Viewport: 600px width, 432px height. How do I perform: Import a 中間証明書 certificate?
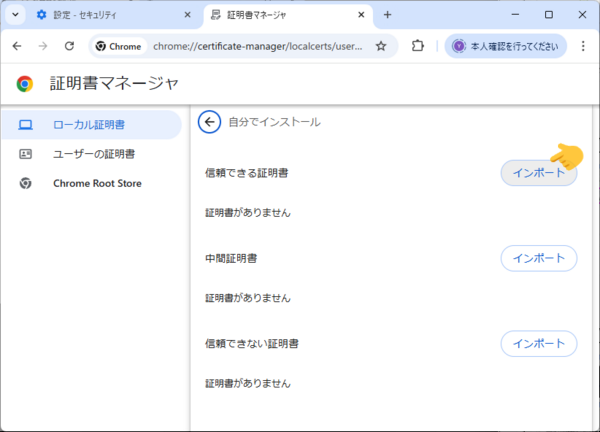[539, 258]
